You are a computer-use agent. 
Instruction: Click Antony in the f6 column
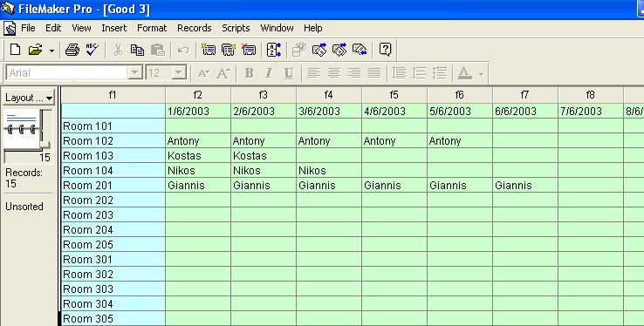click(x=460, y=141)
